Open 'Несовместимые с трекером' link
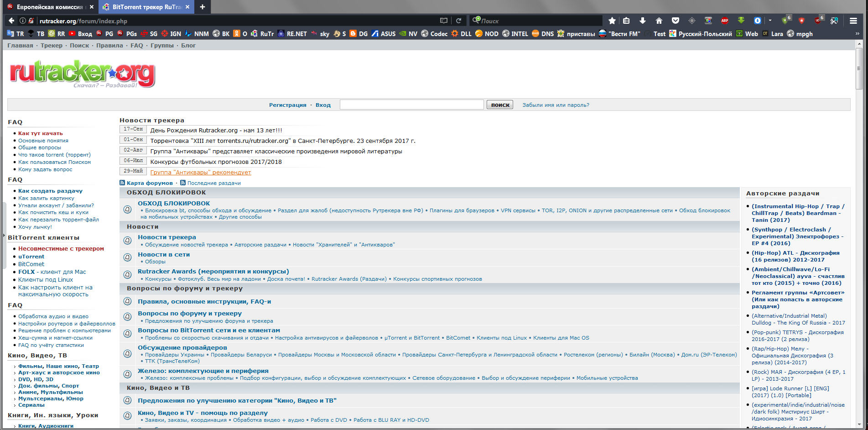The width and height of the screenshot is (868, 430). pyautogui.click(x=61, y=249)
